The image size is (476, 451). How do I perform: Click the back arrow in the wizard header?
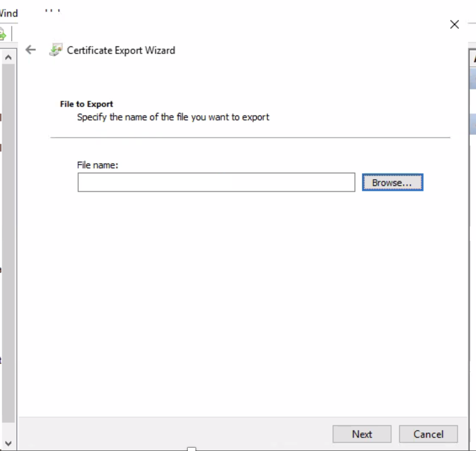point(31,50)
